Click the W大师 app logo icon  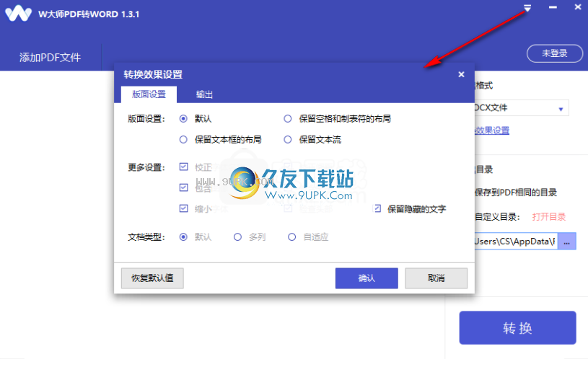point(18,14)
